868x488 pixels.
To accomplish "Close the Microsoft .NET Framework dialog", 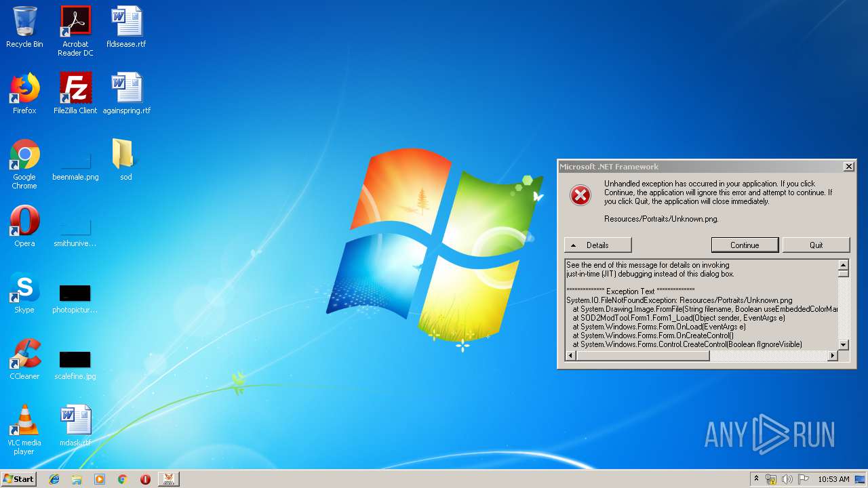I will point(848,167).
